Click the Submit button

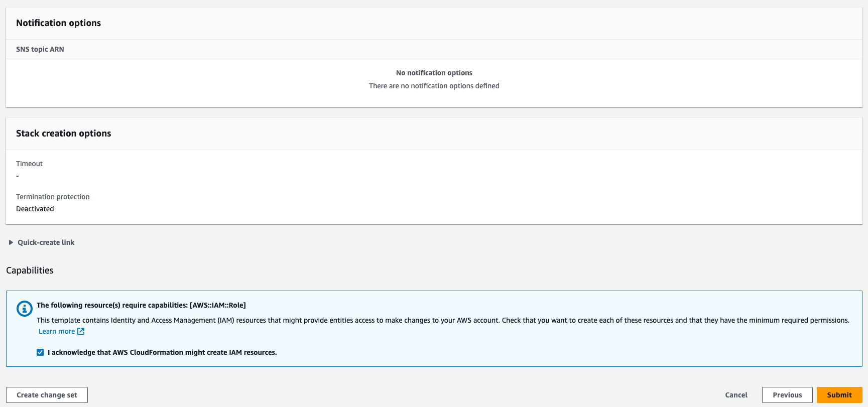[839, 395]
